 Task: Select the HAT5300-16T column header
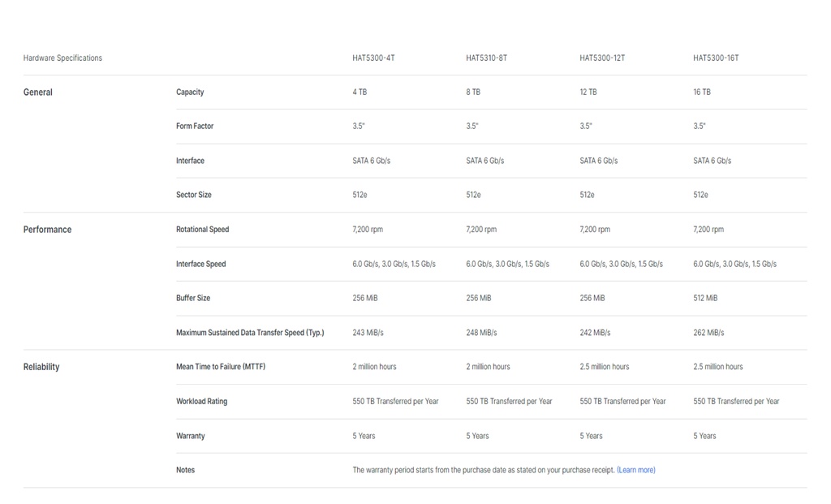pyautogui.click(x=716, y=58)
